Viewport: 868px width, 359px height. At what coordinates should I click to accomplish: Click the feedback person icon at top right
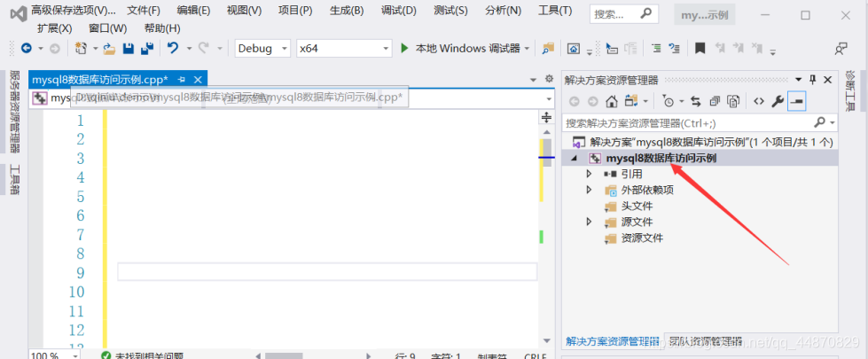coord(841,49)
